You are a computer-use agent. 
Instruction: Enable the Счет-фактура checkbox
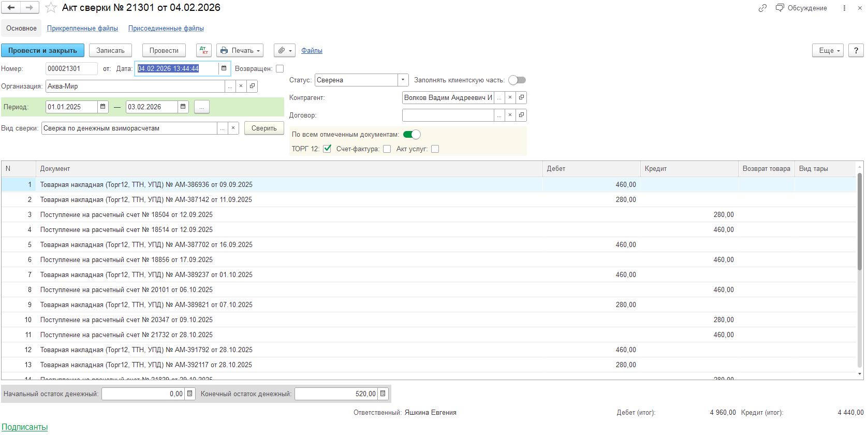(x=387, y=149)
